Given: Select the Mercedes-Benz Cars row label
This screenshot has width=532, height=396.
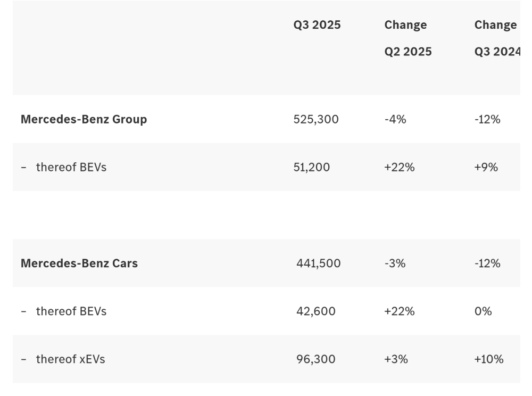Looking at the screenshot, I should pos(79,263).
